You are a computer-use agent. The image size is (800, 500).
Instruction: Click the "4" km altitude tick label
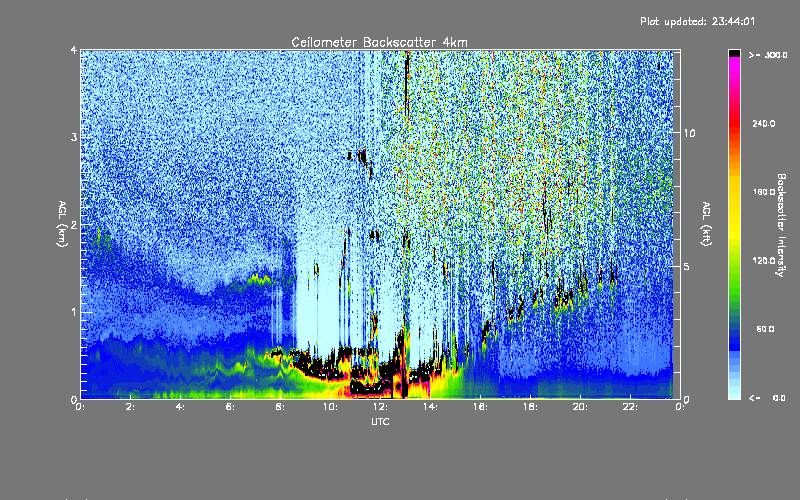74,50
